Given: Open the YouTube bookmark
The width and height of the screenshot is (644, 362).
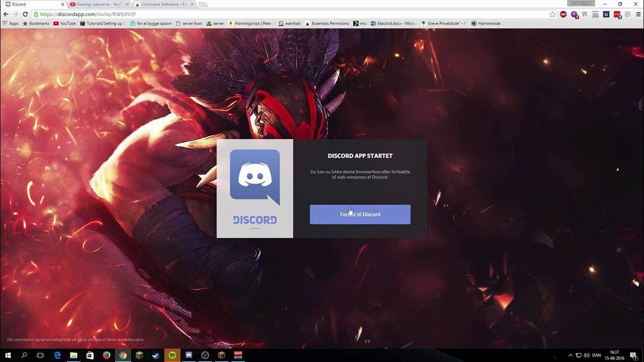Looking at the screenshot, I should coord(64,23).
